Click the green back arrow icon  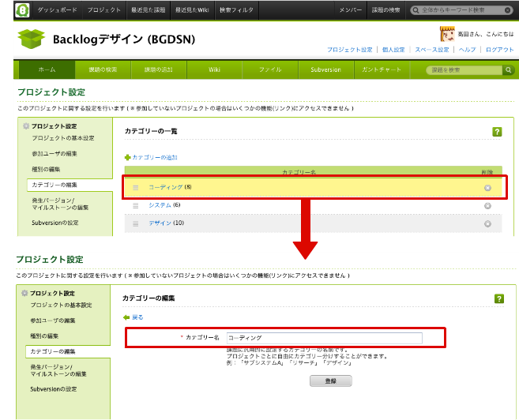click(126, 317)
